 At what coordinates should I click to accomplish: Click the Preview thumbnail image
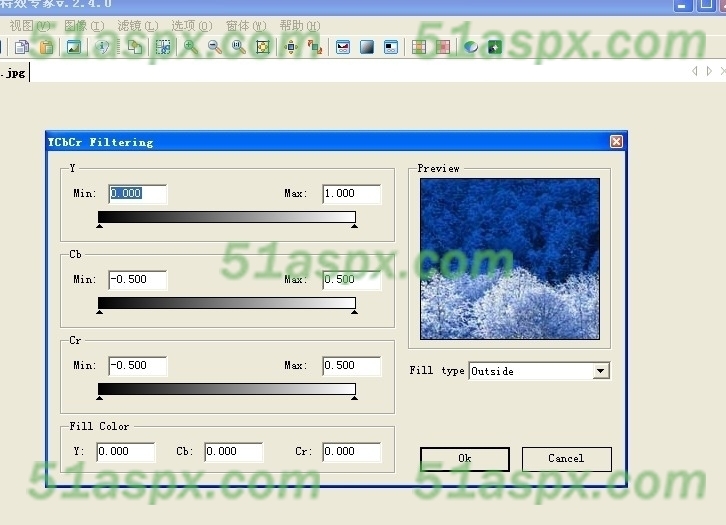click(510, 259)
